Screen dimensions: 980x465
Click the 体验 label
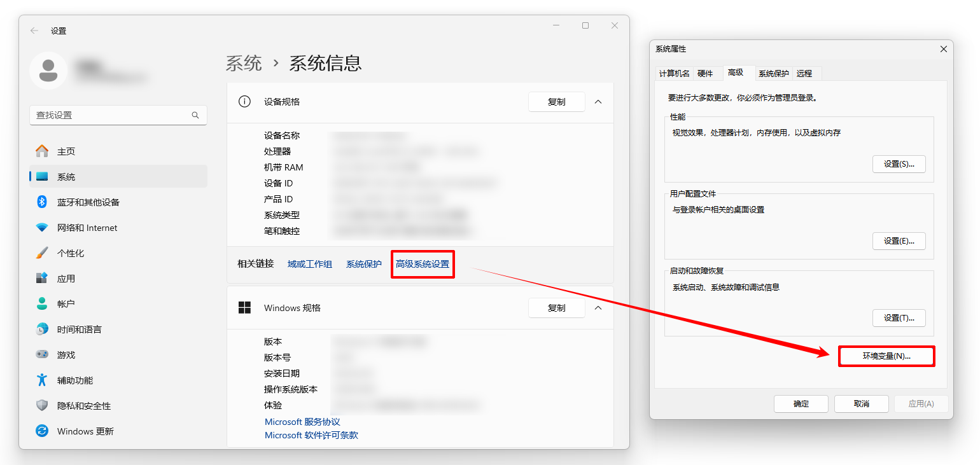click(273, 405)
